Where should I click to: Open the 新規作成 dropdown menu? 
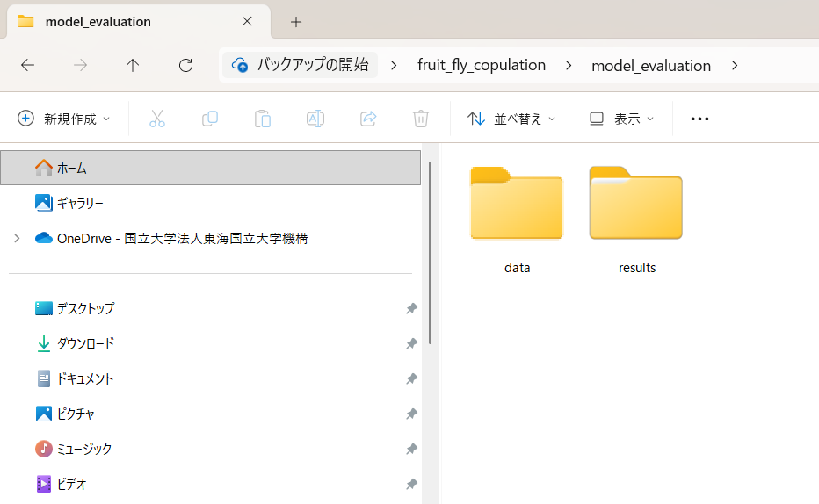tap(64, 119)
